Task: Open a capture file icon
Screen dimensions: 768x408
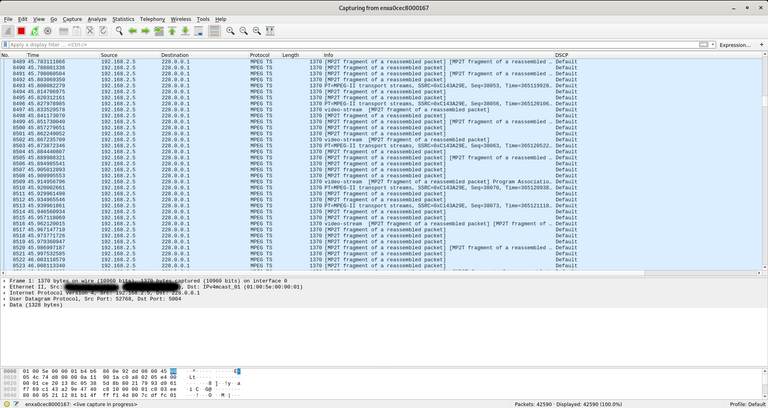Action: (64, 31)
